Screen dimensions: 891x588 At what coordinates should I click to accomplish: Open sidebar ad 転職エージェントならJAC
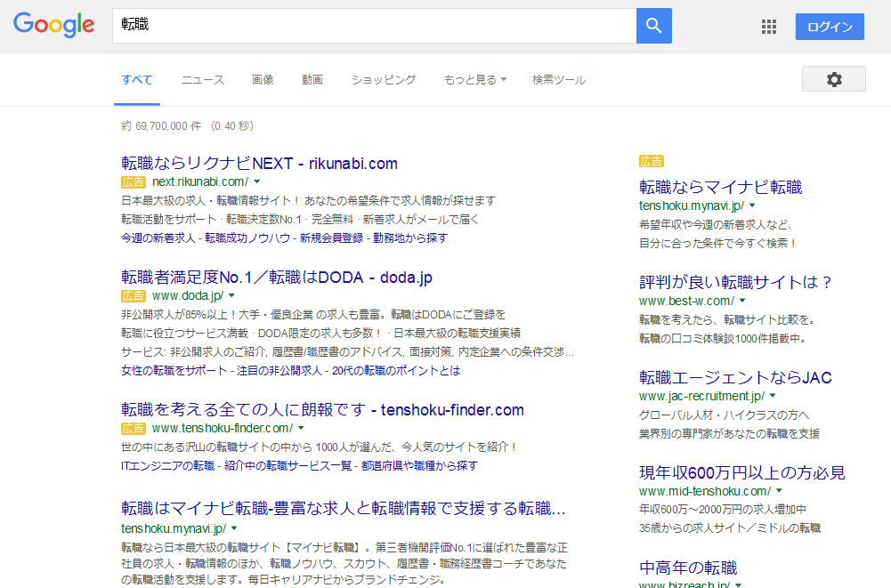(735, 378)
